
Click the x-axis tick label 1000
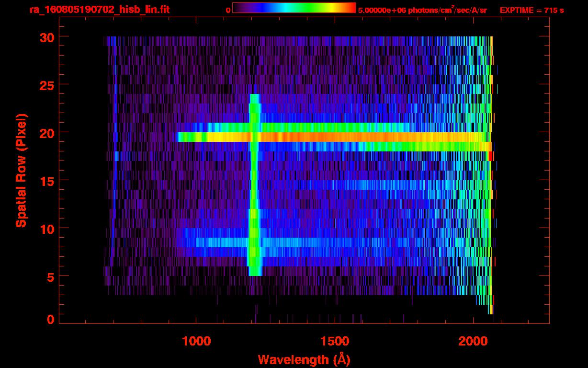point(196,341)
